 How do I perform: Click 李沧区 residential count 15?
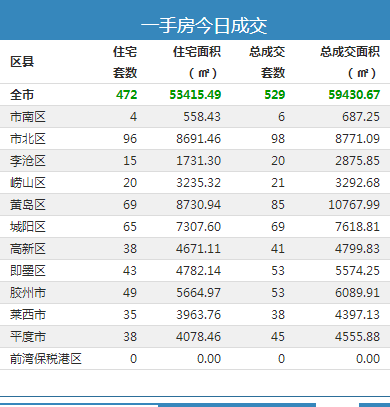[x=130, y=161]
